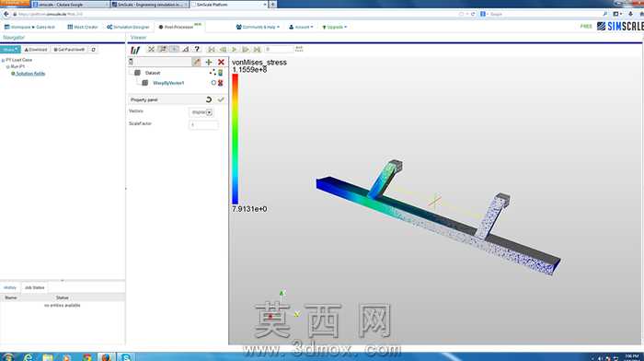Click Firefox icon in the taskbar
This screenshot has height=361, width=644.
coord(107,356)
